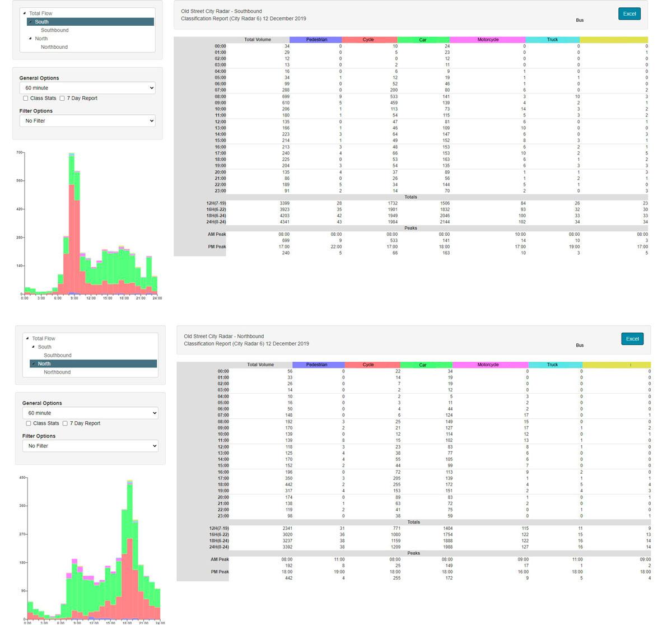Select North in the tree with South highlighted

(x=41, y=39)
